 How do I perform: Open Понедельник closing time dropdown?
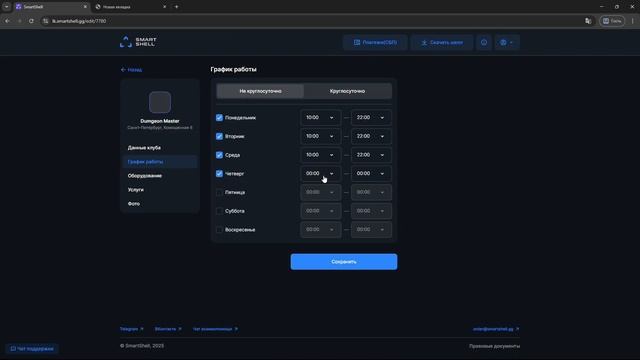click(x=371, y=118)
